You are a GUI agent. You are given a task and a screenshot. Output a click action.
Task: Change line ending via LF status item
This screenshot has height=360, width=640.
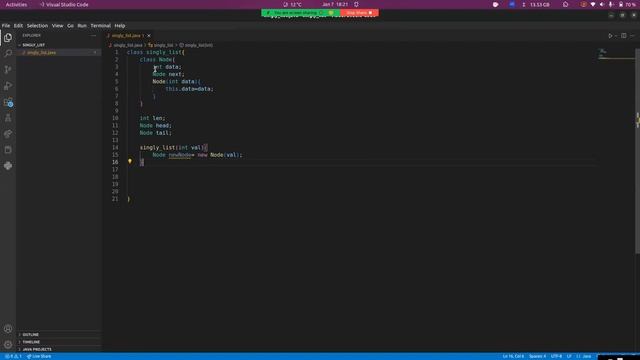tap(569, 356)
